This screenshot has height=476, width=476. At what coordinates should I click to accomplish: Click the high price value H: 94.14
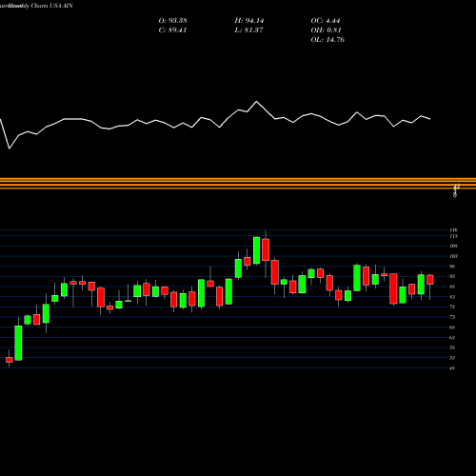[x=249, y=21]
